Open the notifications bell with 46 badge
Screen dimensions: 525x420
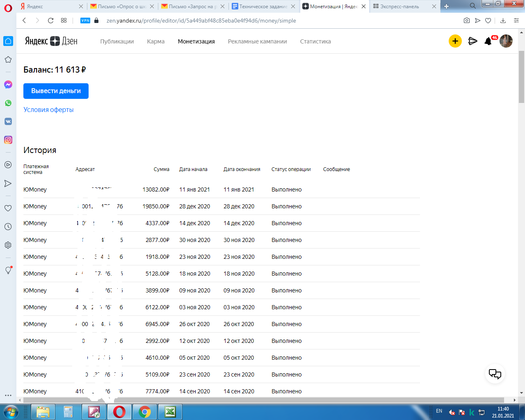tap(488, 41)
